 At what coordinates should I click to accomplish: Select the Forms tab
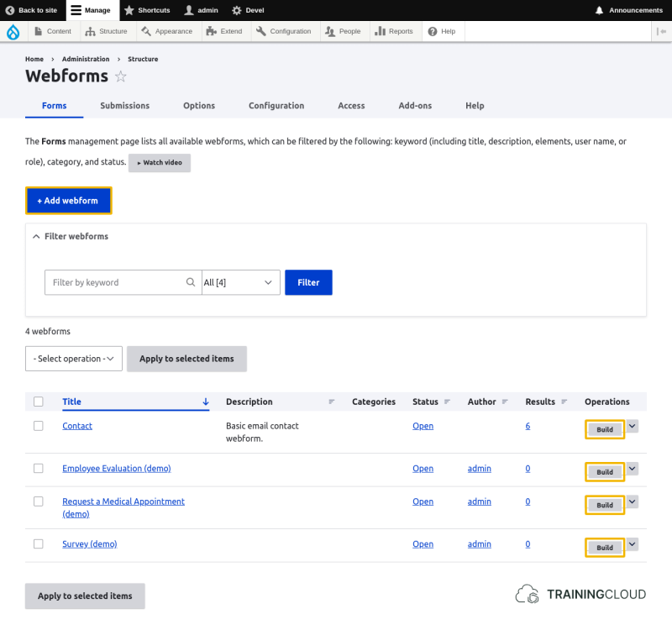pyautogui.click(x=55, y=106)
